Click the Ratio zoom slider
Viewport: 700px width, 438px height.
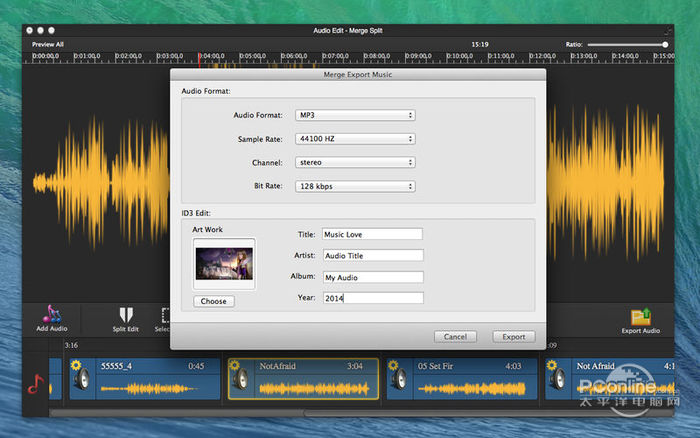(x=626, y=44)
